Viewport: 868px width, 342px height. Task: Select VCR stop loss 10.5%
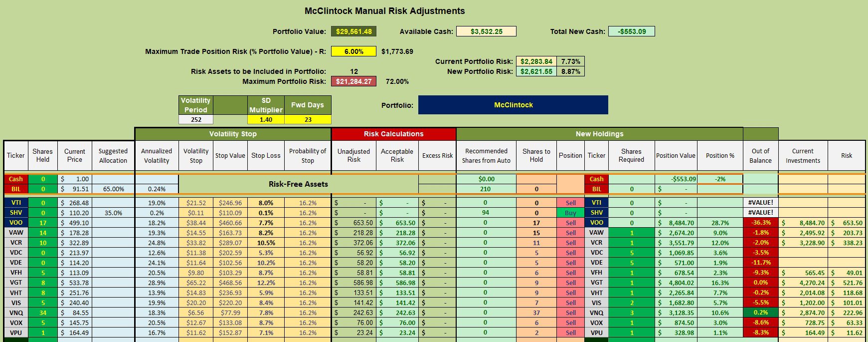click(266, 243)
